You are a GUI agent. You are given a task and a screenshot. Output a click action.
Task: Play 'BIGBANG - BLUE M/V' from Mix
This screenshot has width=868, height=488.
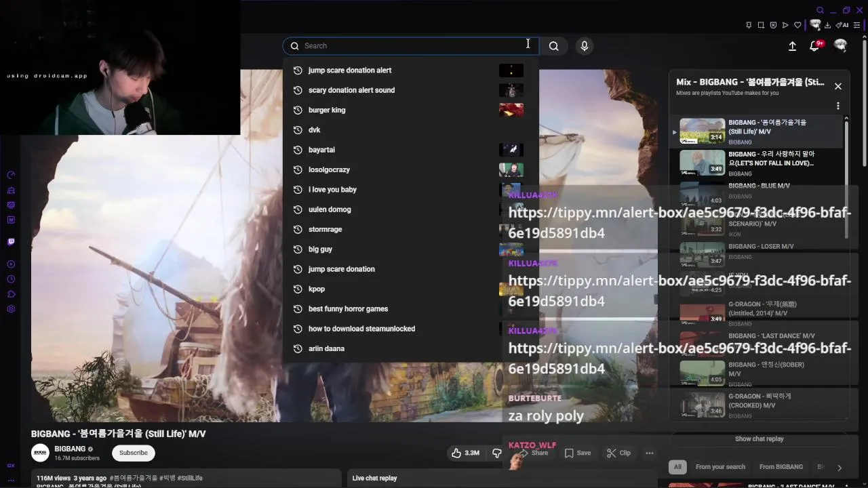(x=755, y=192)
